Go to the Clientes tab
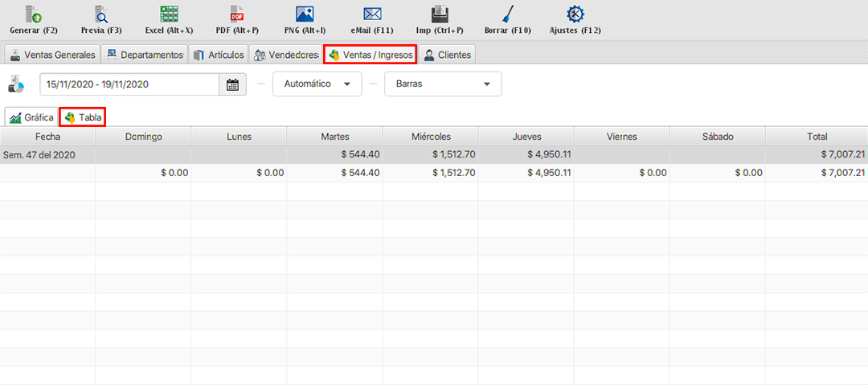Image resolution: width=868 pixels, height=385 pixels. 447,55
